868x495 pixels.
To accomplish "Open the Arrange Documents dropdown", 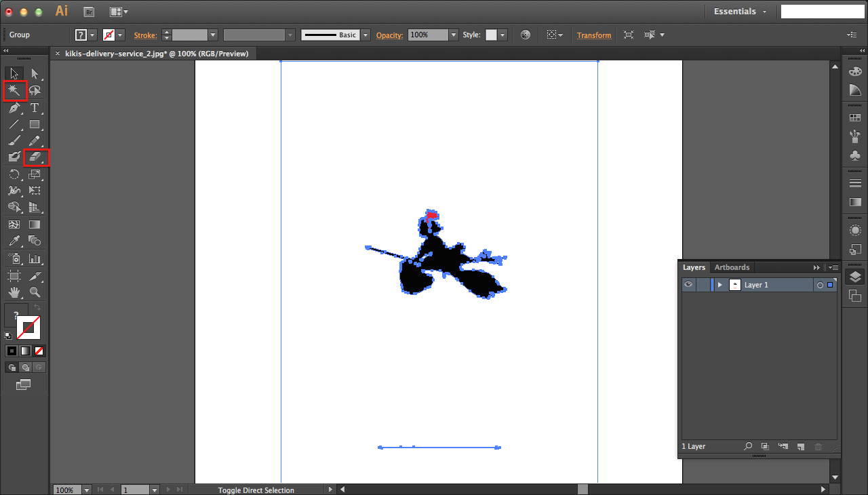I will click(119, 12).
